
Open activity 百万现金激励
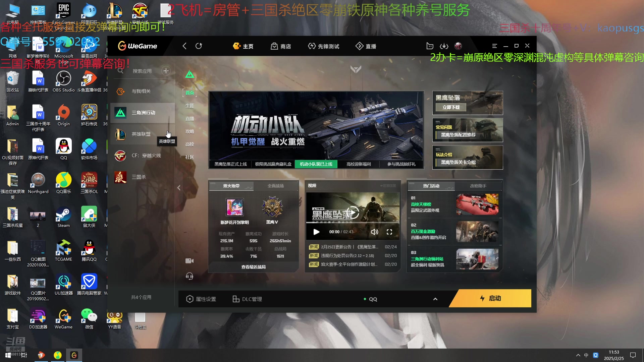point(454,232)
